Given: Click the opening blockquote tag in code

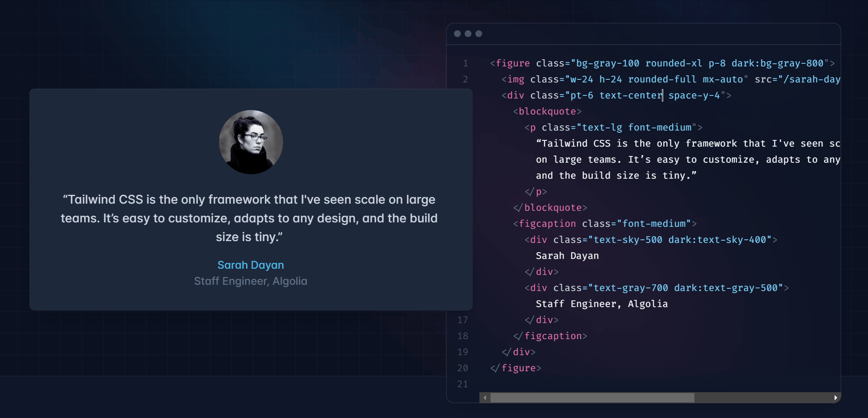Looking at the screenshot, I should 547,111.
